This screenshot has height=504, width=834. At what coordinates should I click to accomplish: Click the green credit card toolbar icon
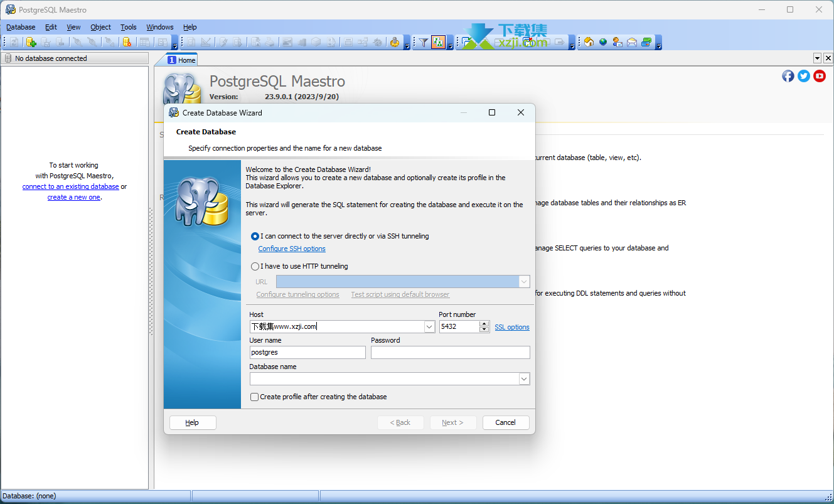click(646, 42)
